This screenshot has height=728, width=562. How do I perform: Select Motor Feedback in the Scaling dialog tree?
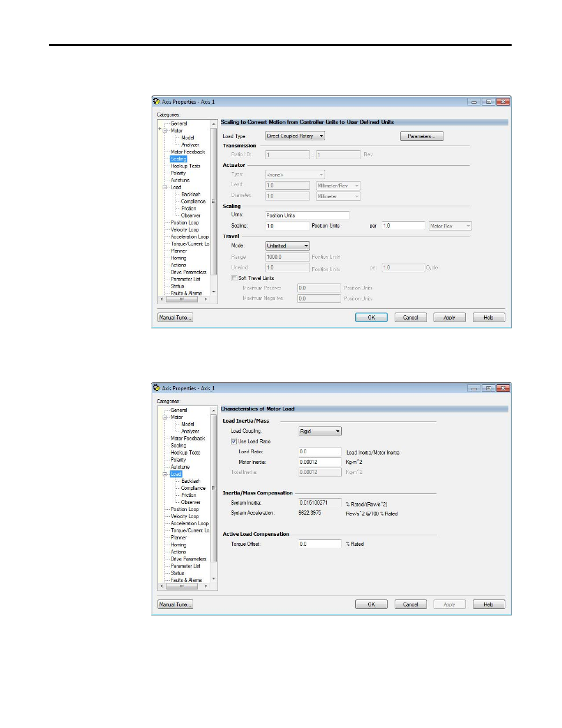188,152
